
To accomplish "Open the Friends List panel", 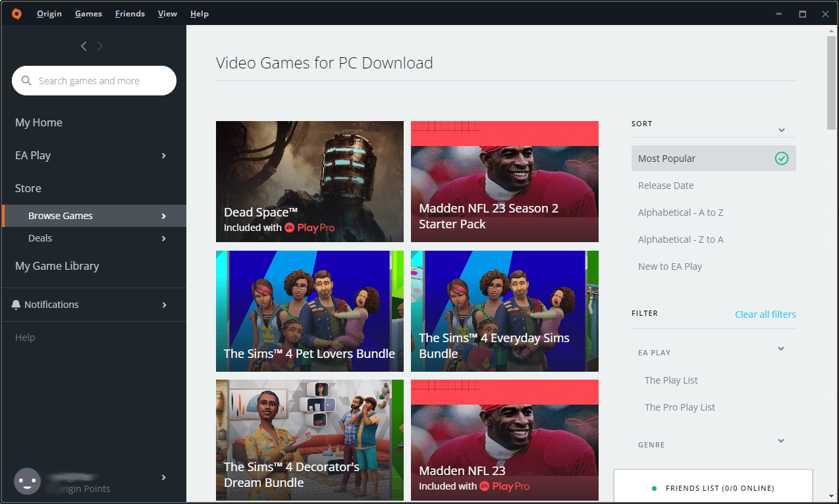I will tap(713, 486).
